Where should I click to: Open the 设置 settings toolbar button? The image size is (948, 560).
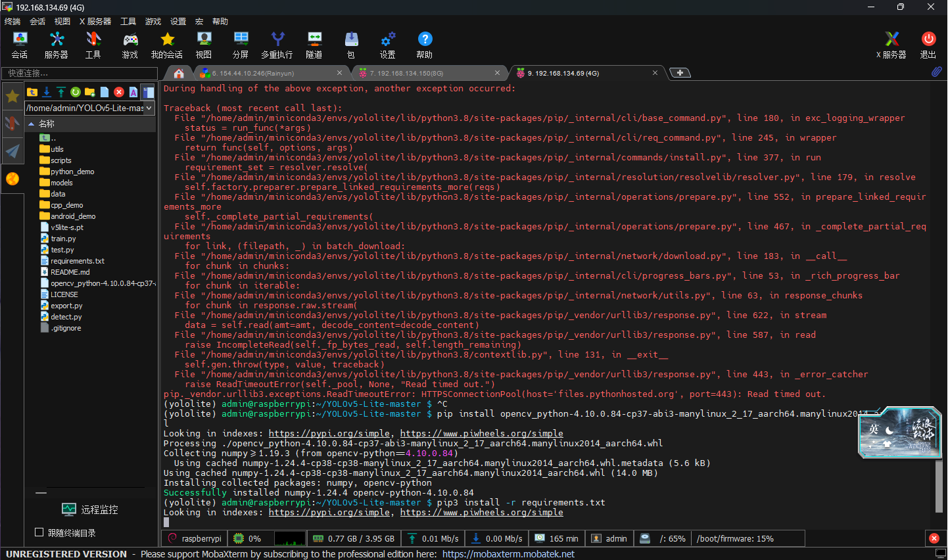tap(388, 45)
